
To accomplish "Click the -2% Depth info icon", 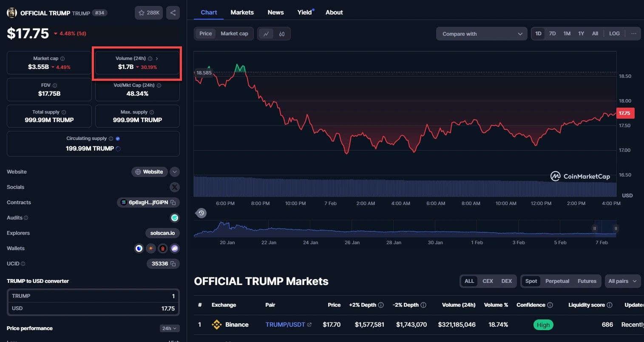I will [x=423, y=305].
